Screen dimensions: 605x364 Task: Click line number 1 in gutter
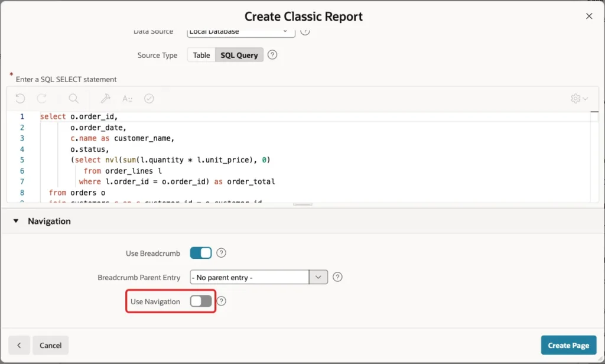[22, 116]
